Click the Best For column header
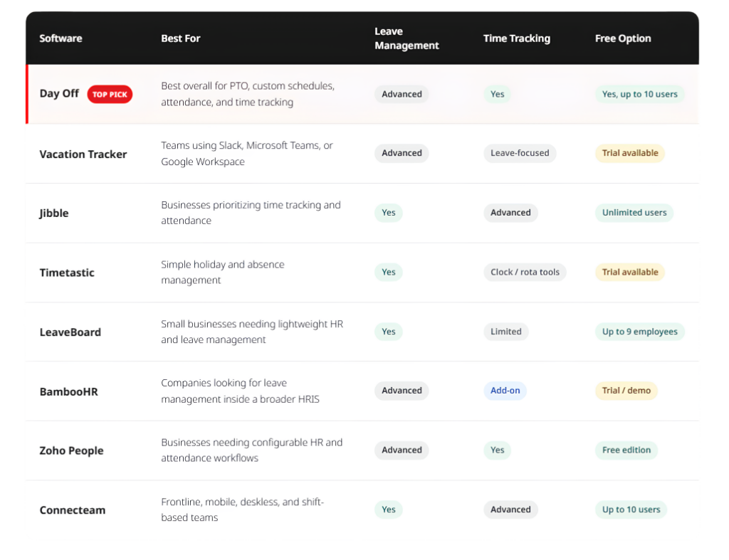Screen dimensions: 729x560 pos(180,38)
